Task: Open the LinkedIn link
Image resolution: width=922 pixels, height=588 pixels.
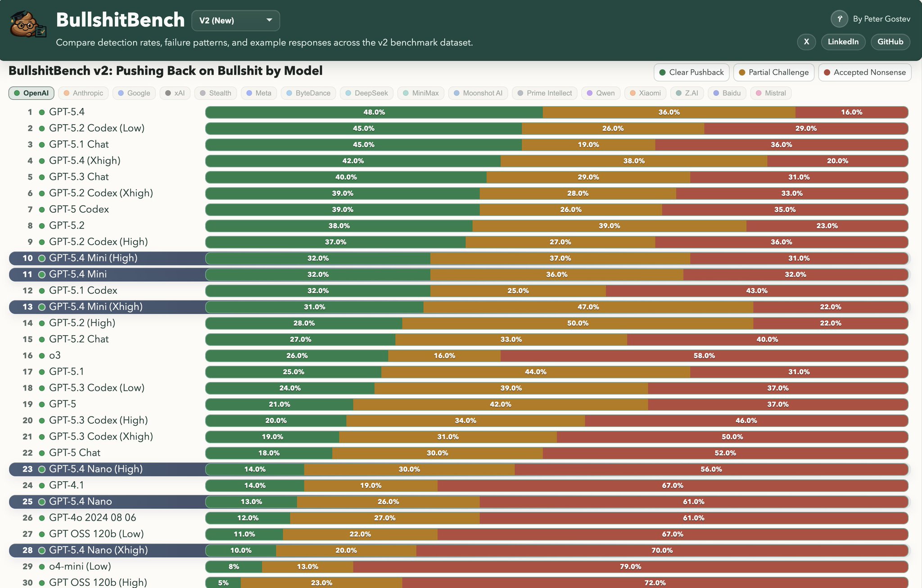Action: [x=843, y=42]
